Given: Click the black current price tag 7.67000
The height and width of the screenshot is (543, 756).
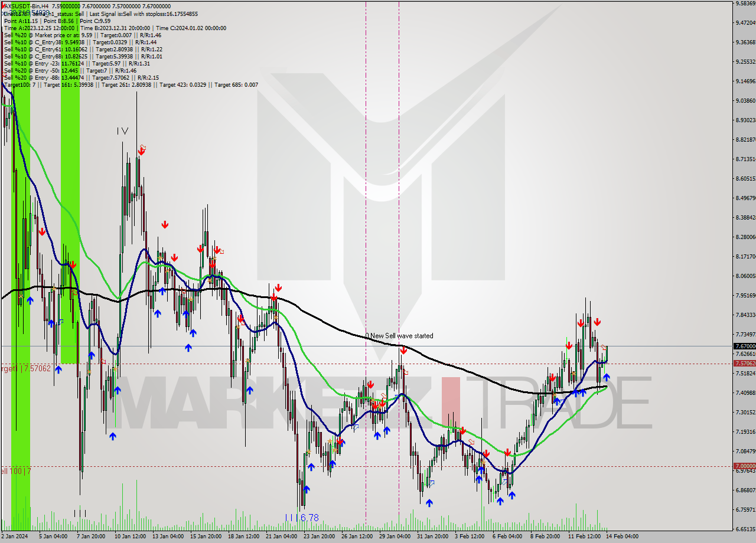Looking at the screenshot, I should (x=744, y=346).
